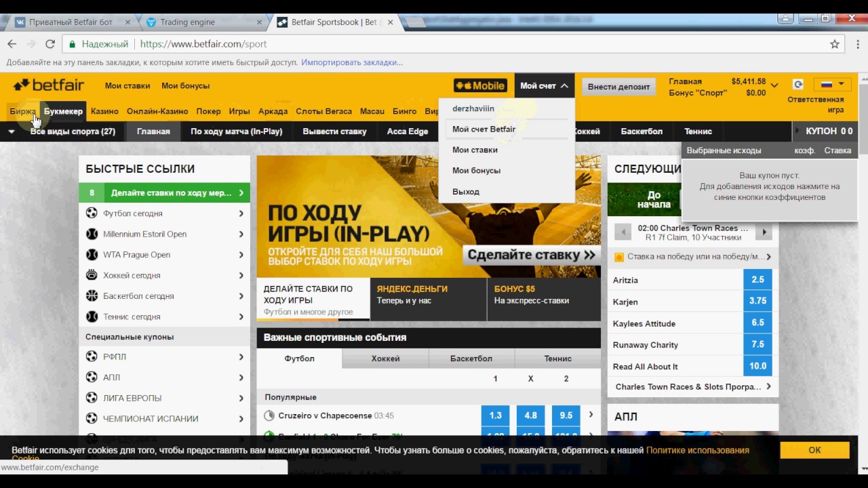Viewport: 868px width, 488px height.
Task: Click the browser address bar URL
Action: click(203, 44)
